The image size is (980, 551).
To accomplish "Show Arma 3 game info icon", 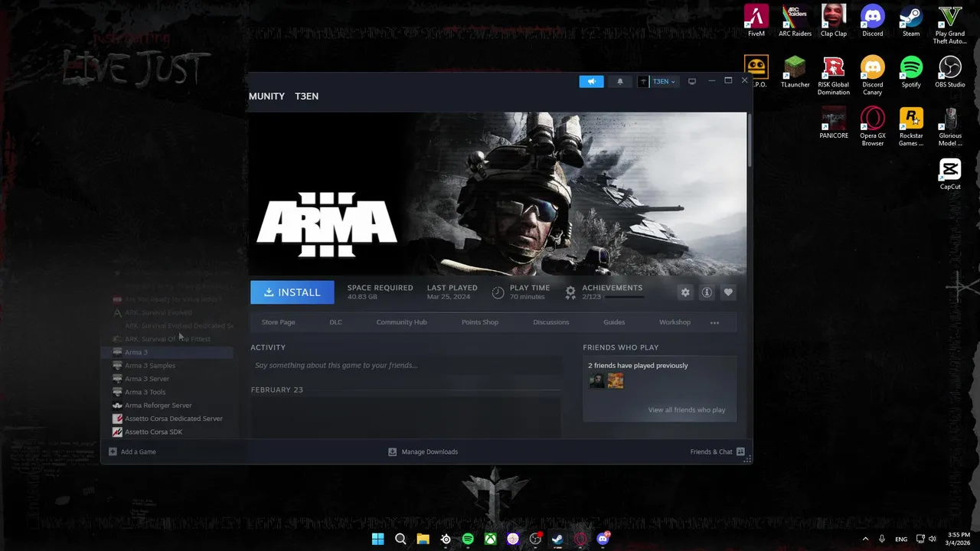I will click(x=707, y=292).
